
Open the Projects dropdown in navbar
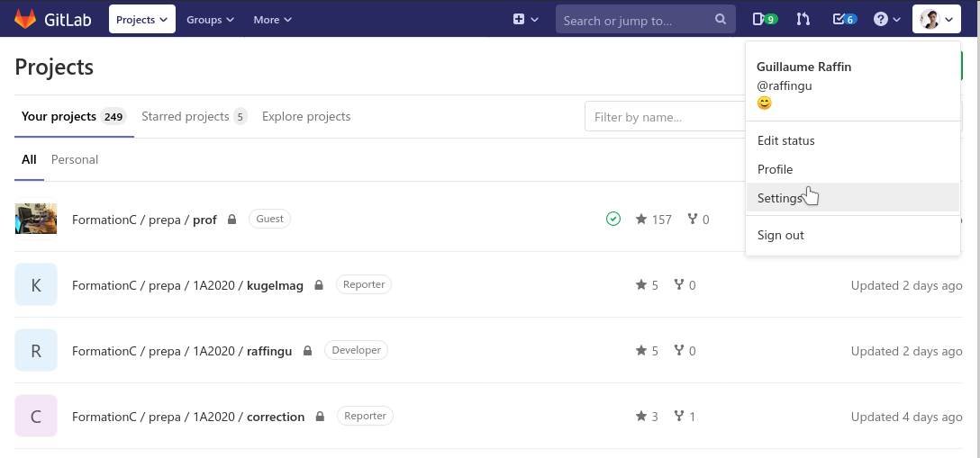142,19
